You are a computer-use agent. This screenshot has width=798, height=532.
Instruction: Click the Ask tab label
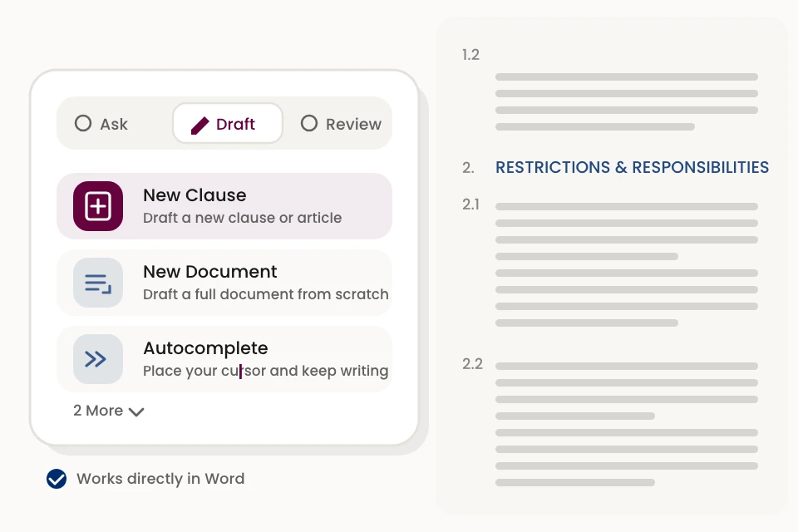114,124
